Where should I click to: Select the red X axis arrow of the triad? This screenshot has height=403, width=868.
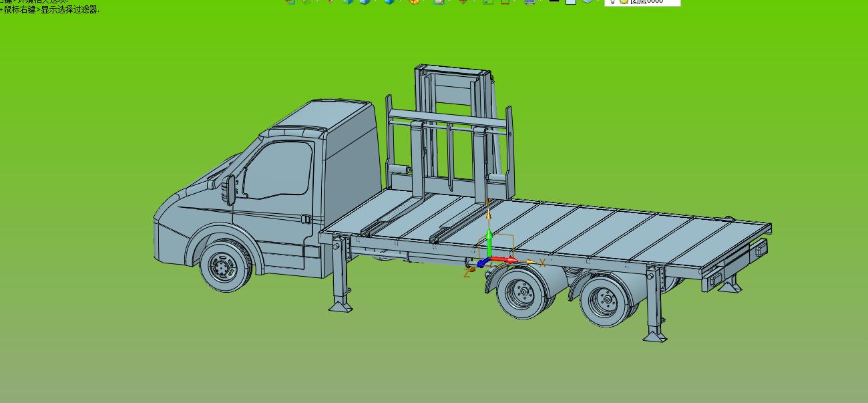click(x=505, y=259)
